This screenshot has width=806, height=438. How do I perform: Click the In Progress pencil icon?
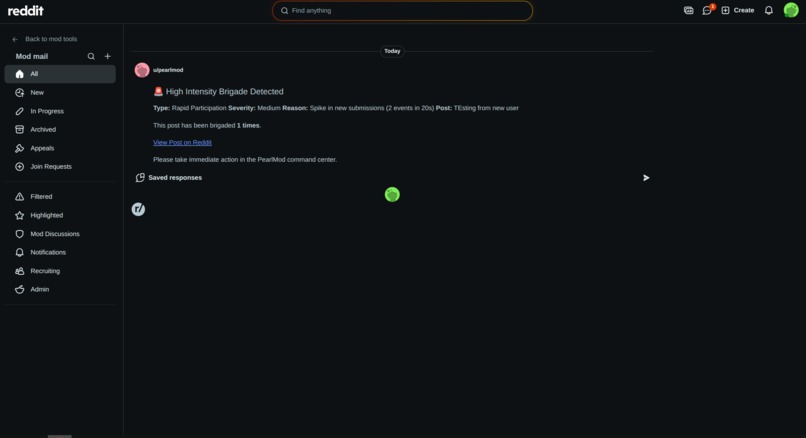coord(20,111)
